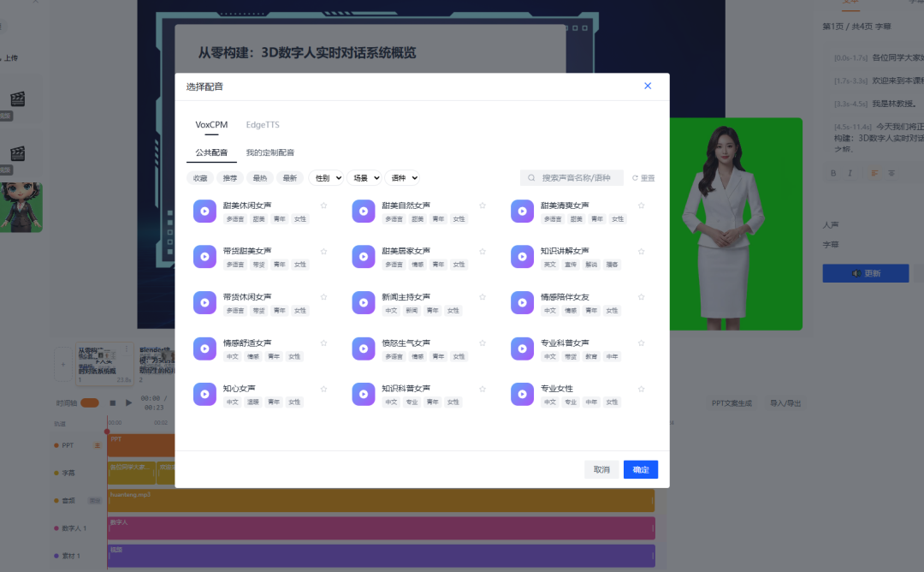Click the italic I formatting icon
Image resolution: width=924 pixels, height=572 pixels.
850,173
